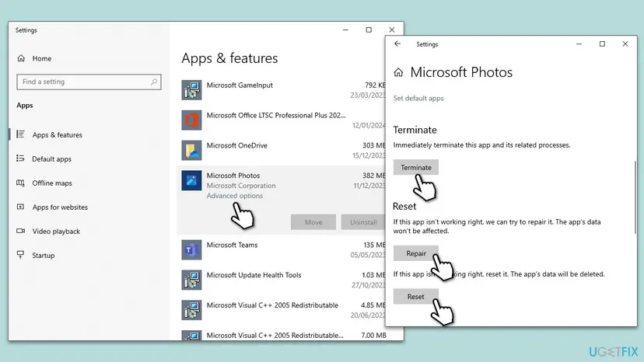Image resolution: width=644 pixels, height=362 pixels.
Task: Minimize the Microsoft Photos settings window
Action: [579, 44]
